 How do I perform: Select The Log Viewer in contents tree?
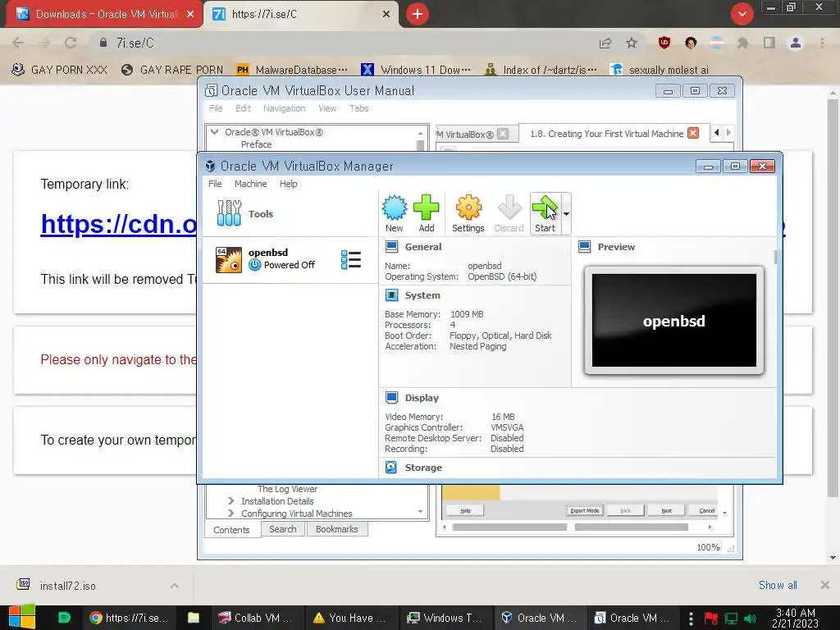pos(287,489)
